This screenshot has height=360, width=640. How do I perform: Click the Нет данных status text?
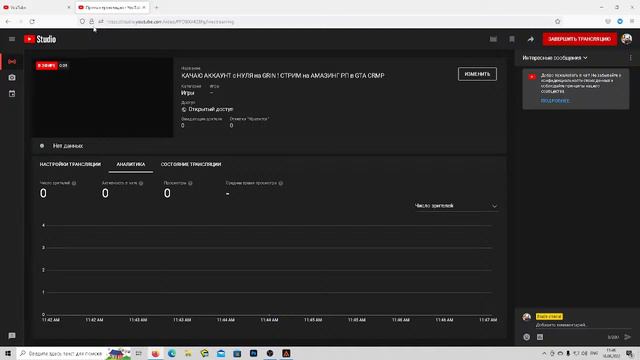coord(68,146)
